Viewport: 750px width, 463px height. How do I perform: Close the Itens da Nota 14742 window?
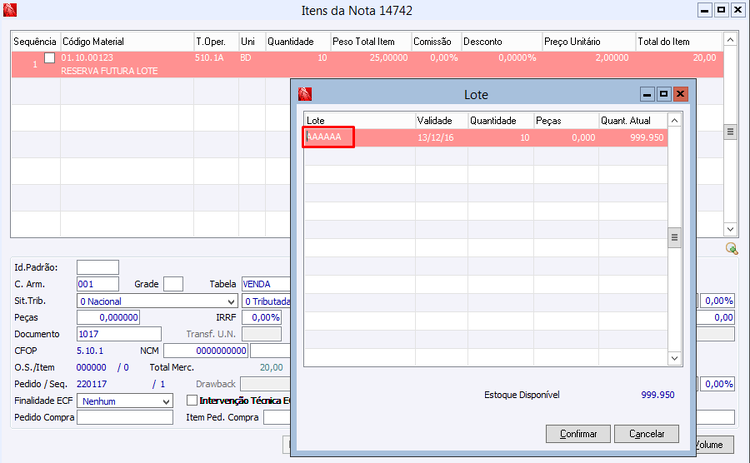click(738, 10)
